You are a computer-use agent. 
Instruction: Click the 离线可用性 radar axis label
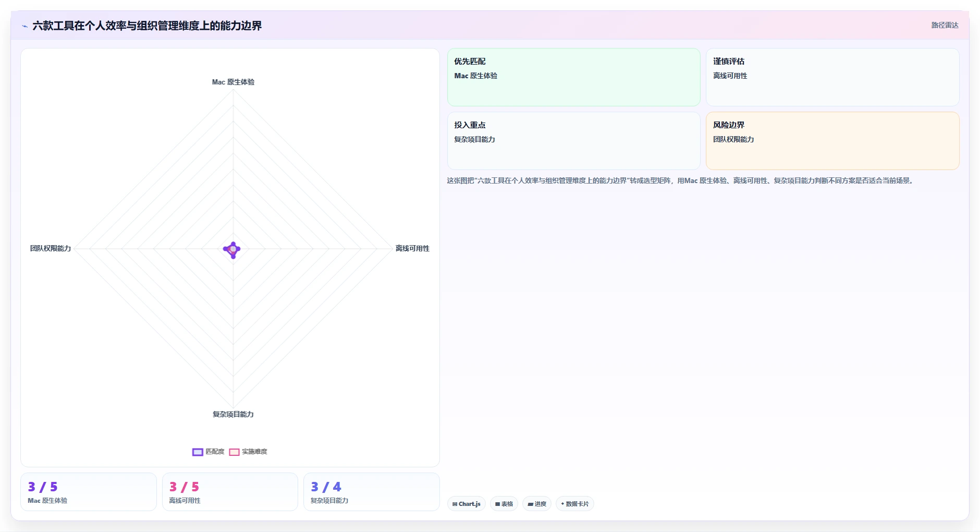tap(412, 248)
